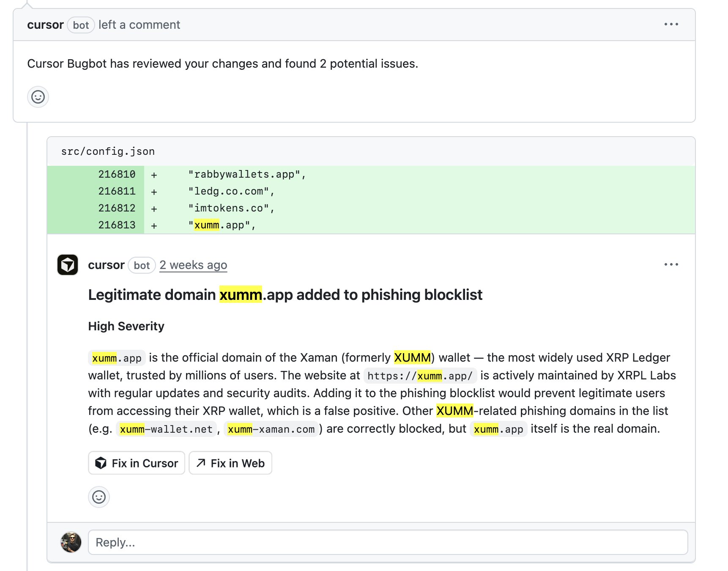Click the cursor author name in header

click(x=45, y=25)
